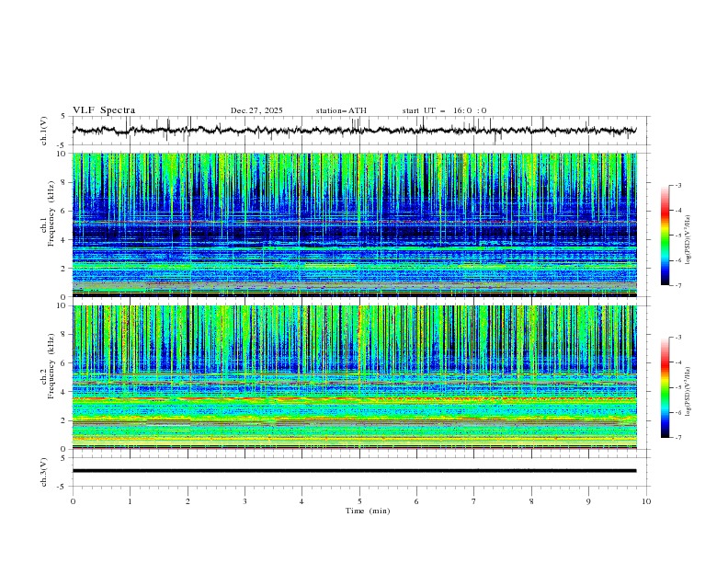
Task: Click the VLF Spectra title text
Action: point(104,110)
